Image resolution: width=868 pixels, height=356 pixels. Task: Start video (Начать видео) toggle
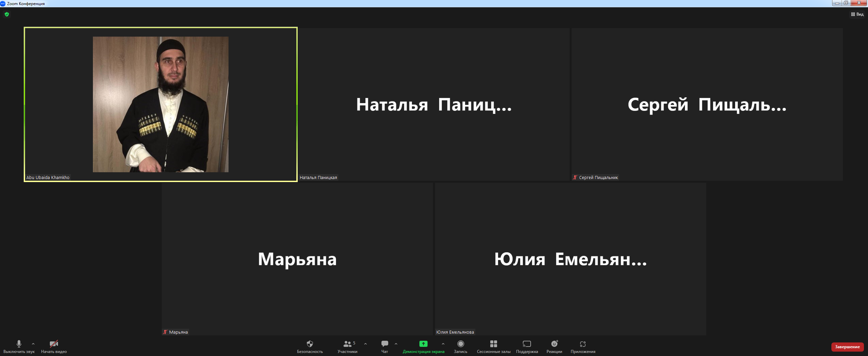(54, 344)
